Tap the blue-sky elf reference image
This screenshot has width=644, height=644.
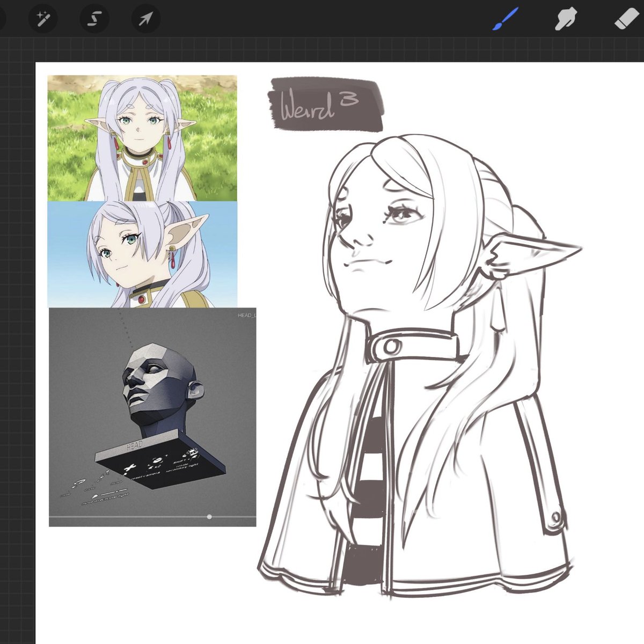tap(142, 254)
